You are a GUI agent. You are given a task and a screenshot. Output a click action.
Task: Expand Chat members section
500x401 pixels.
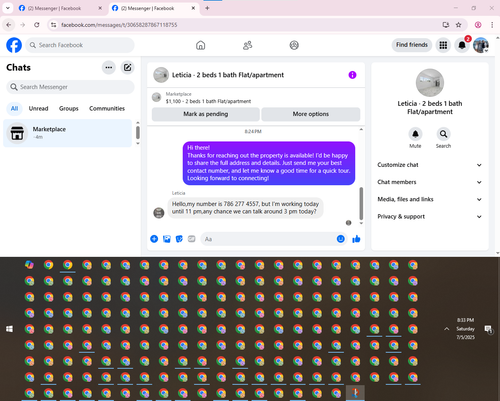[430, 182]
